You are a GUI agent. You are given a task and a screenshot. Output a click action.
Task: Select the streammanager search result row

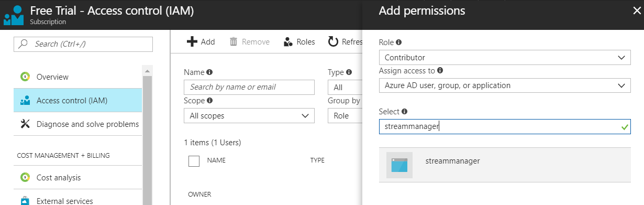505,165
